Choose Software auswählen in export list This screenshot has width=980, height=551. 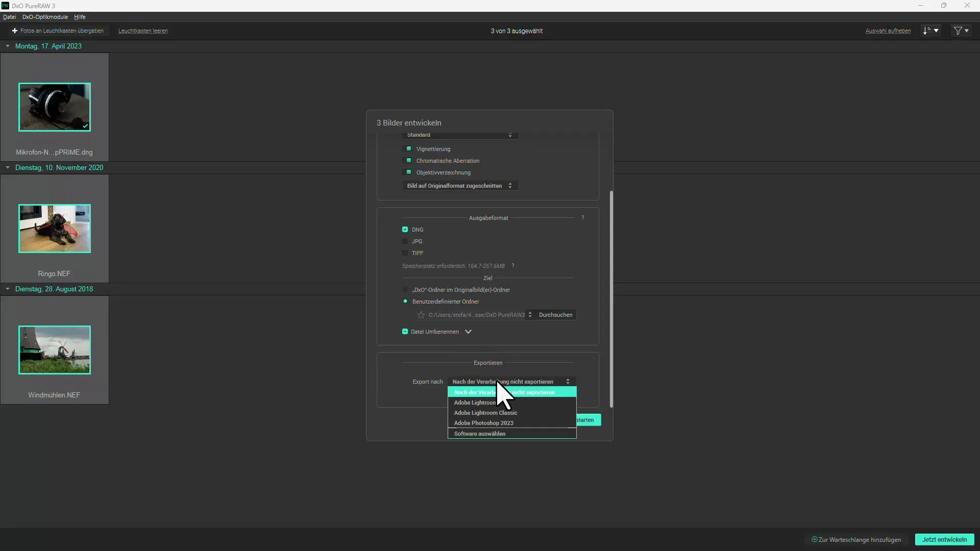tap(512, 434)
